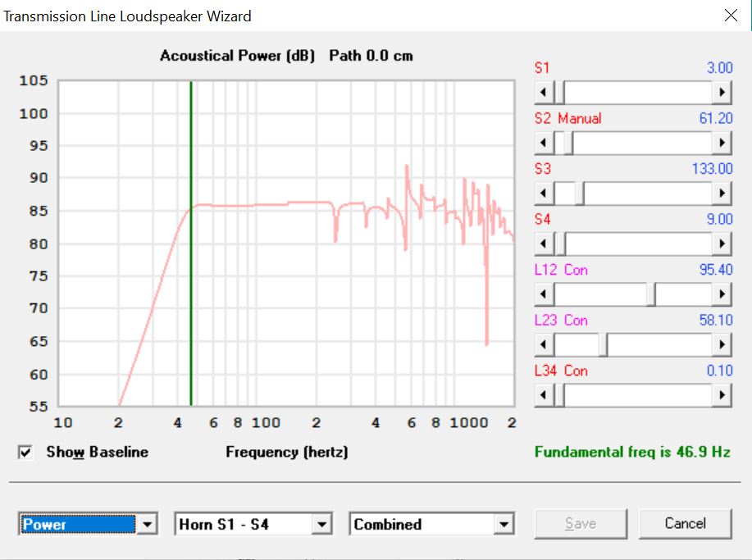The width and height of the screenshot is (752, 560).
Task: Click the Save button
Action: click(581, 524)
